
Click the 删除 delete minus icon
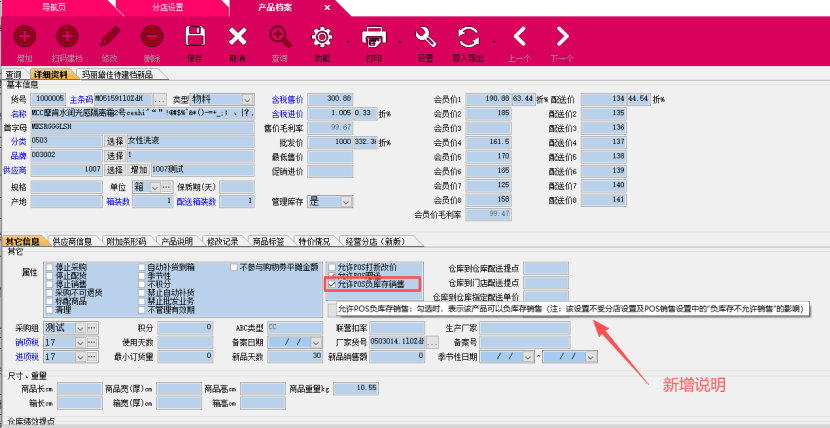(x=152, y=37)
